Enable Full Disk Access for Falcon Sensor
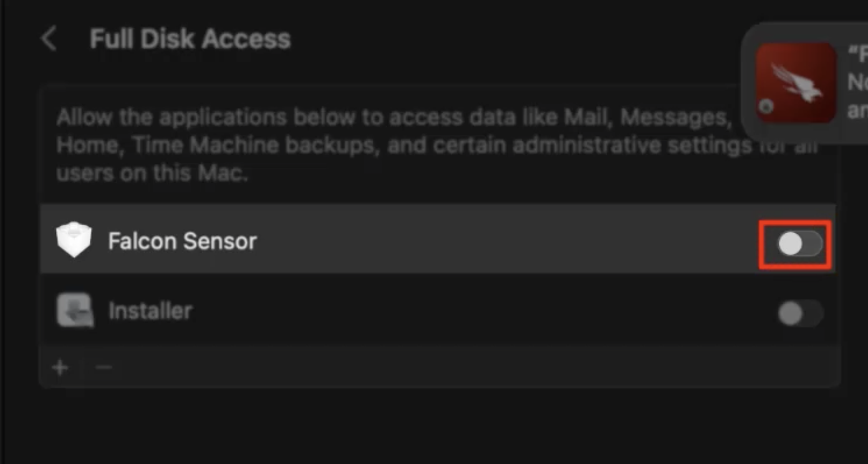The image size is (868, 464). [799, 244]
